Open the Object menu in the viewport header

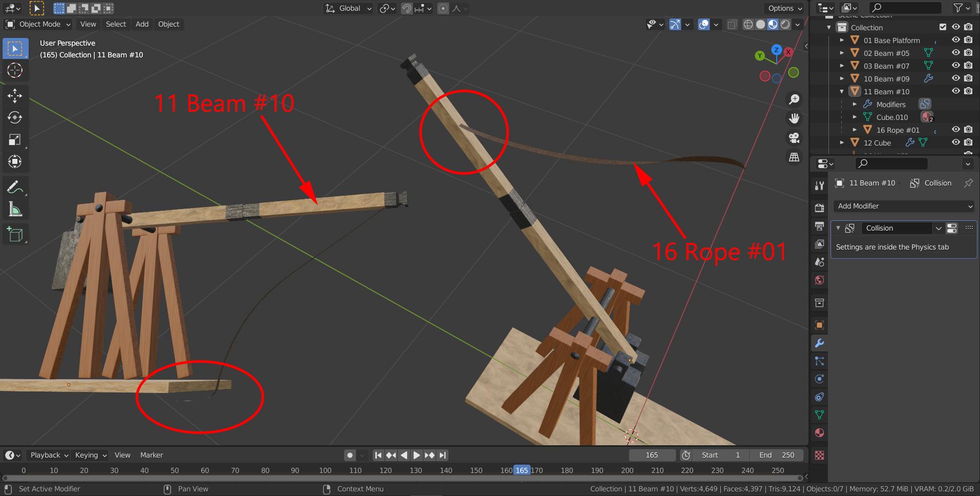pyautogui.click(x=168, y=24)
